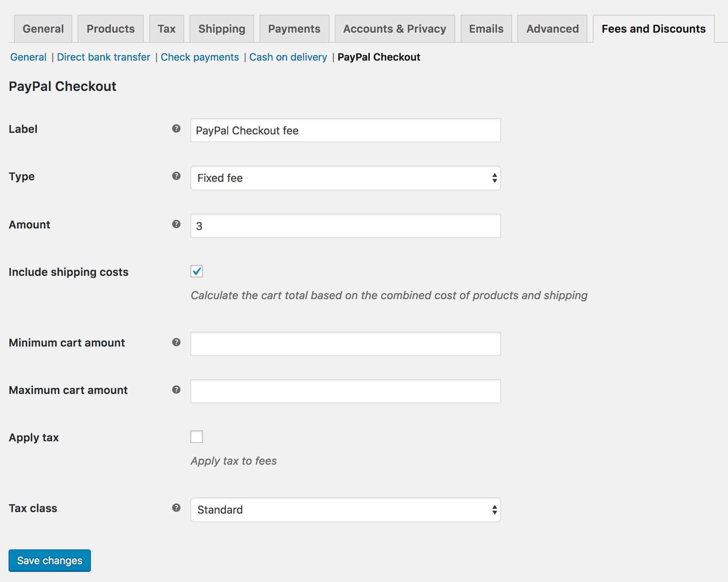Viewport: 728px width, 582px height.
Task: Click the Tax class help icon
Action: [176, 508]
